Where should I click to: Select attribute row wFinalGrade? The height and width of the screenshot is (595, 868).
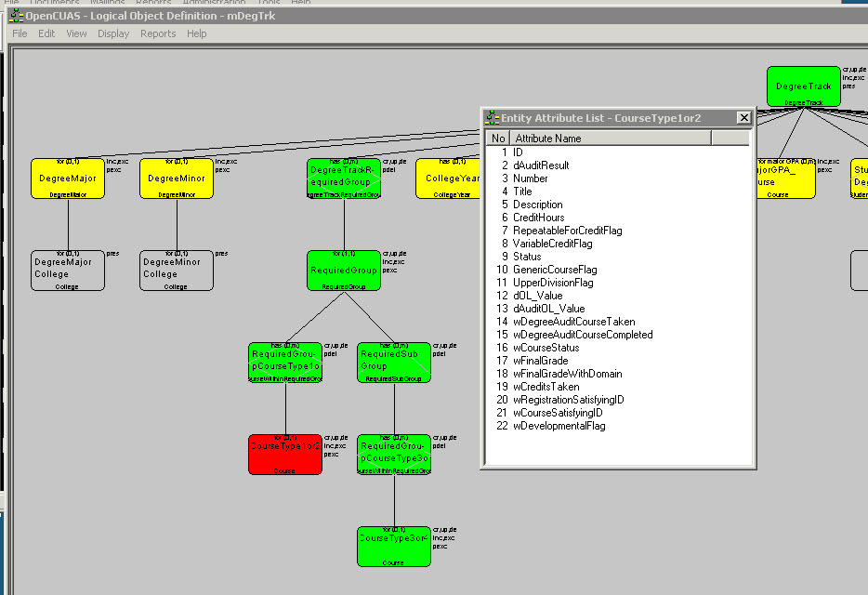pos(618,361)
